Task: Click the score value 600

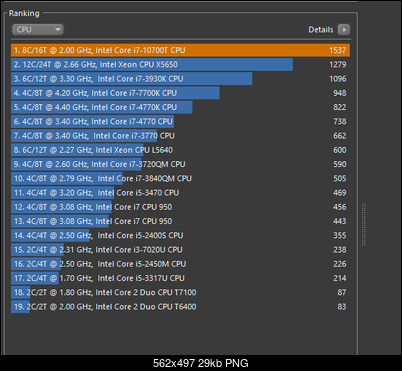Action: 340,150
